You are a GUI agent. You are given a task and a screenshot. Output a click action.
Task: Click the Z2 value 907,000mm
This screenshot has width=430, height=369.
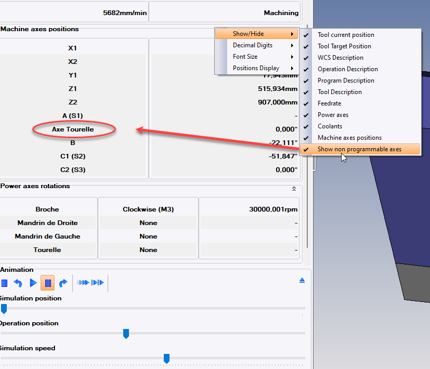pyautogui.click(x=278, y=102)
